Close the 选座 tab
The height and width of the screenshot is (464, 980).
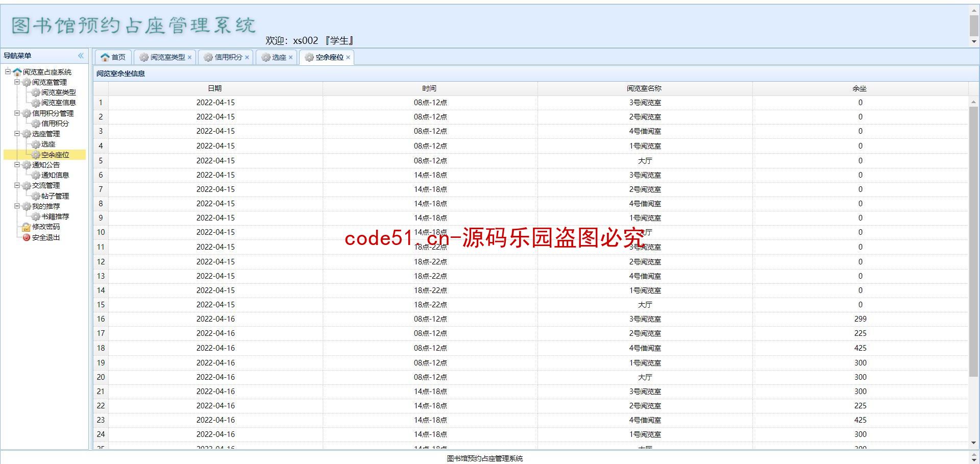coord(290,57)
